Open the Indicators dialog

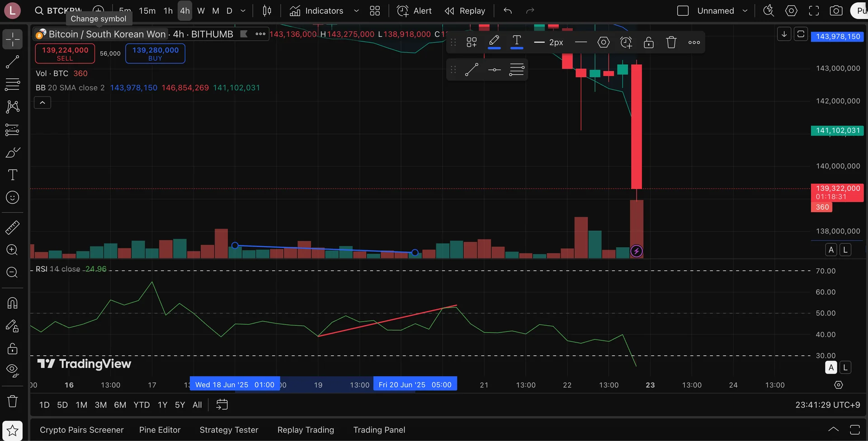pyautogui.click(x=316, y=10)
